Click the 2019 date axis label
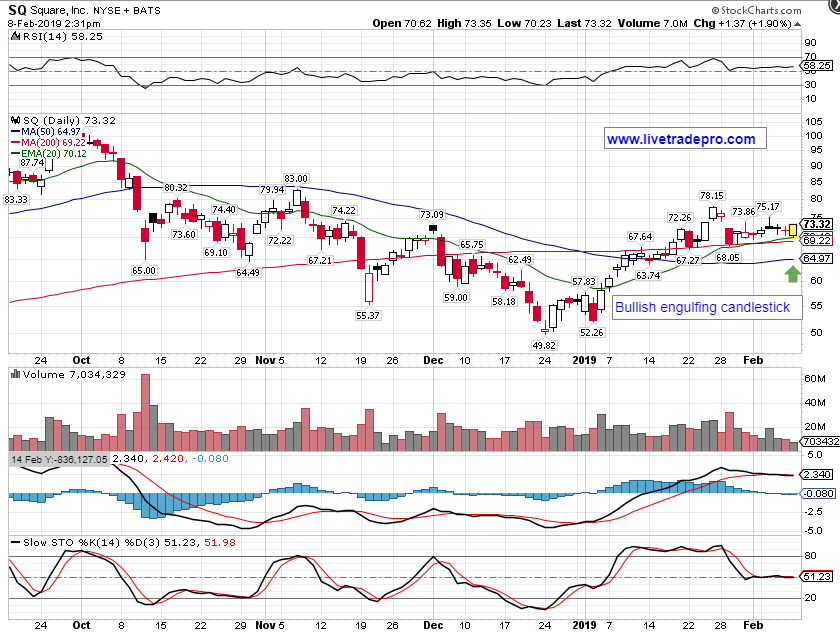This screenshot has height=632, width=840. click(x=583, y=358)
